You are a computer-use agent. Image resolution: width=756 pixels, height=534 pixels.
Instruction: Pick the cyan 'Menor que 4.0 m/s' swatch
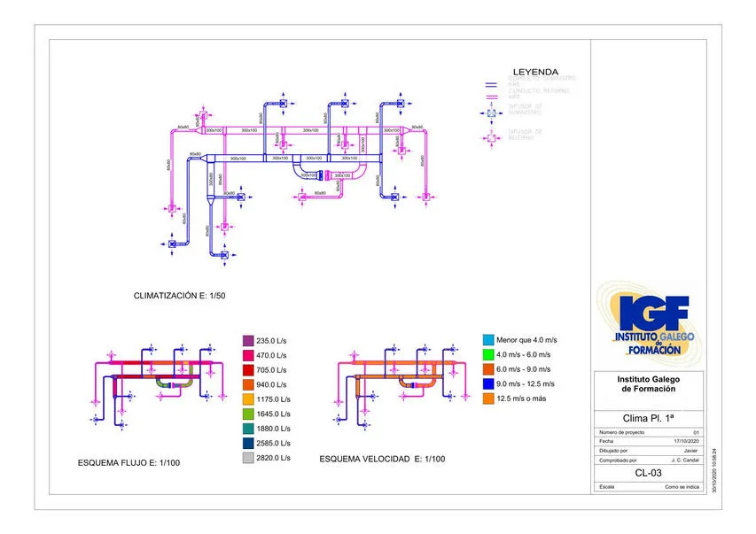488,340
